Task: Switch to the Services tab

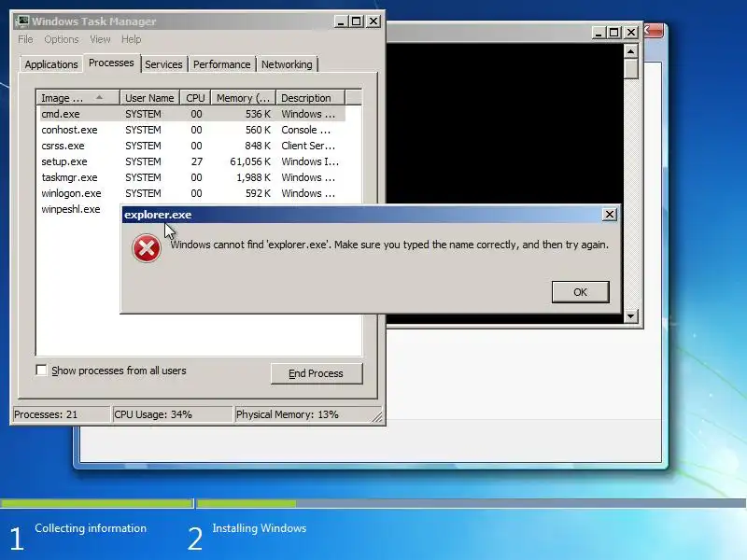Action: 163,64
